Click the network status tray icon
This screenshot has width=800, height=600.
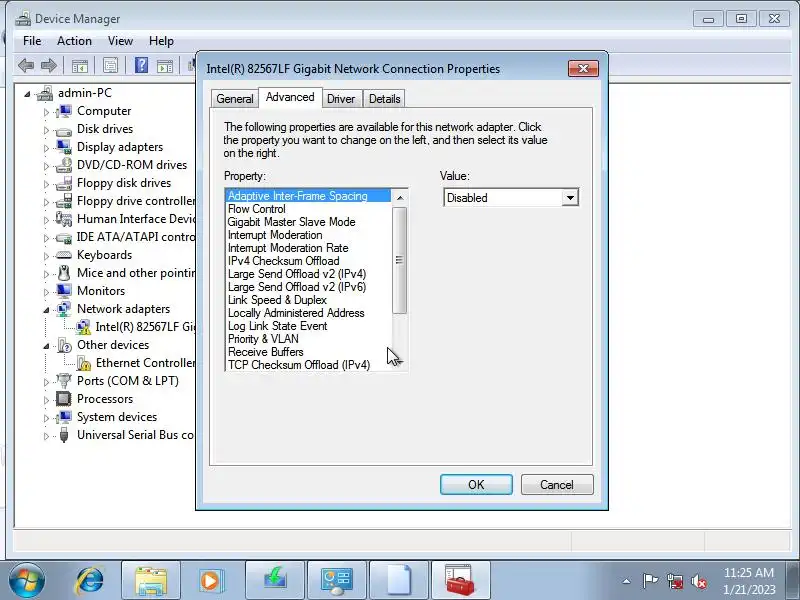click(675, 581)
